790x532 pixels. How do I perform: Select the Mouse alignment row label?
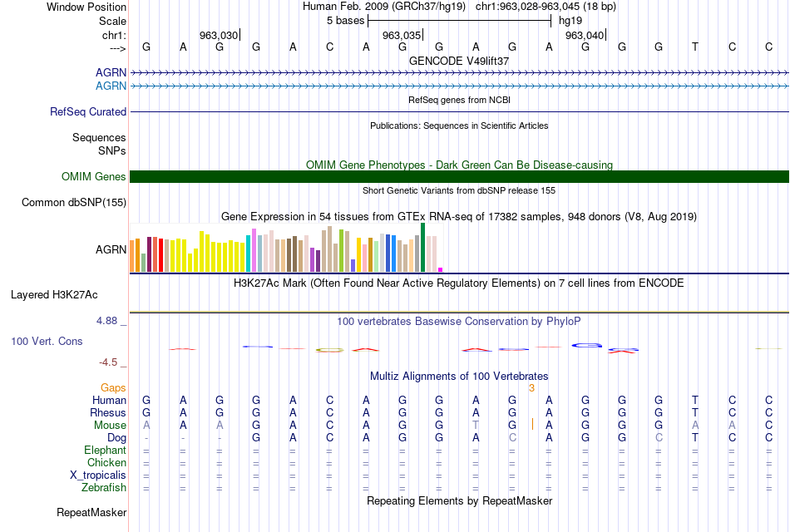[110, 426]
